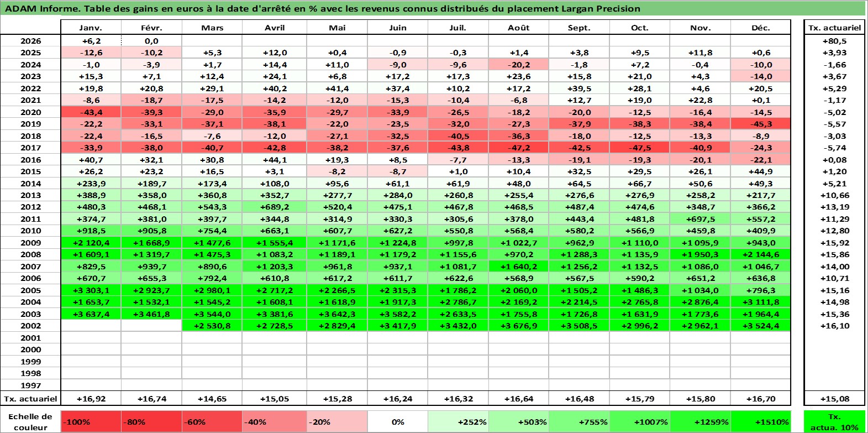The height and width of the screenshot is (433, 868).
Task: Click the -100% color scale swatch
Action: (91, 422)
